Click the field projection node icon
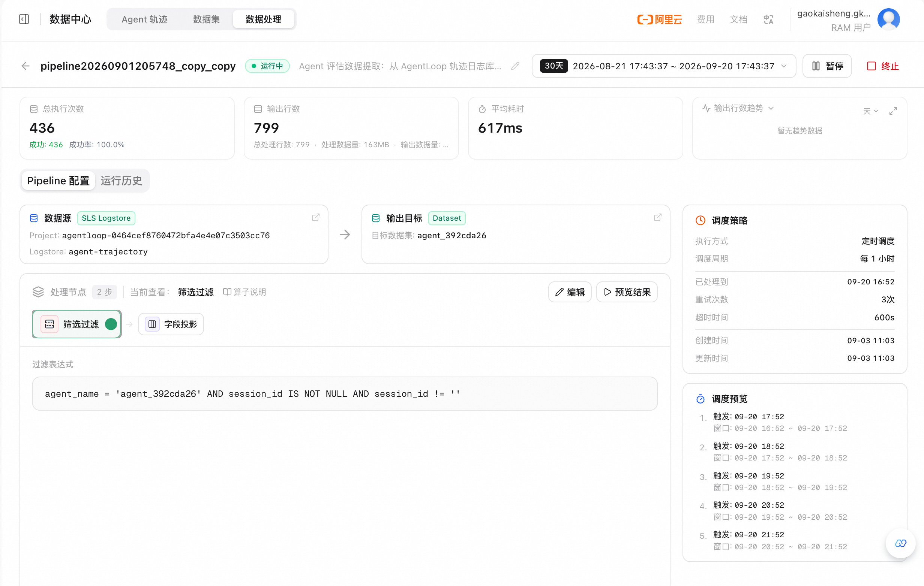The image size is (924, 586). pos(152,324)
